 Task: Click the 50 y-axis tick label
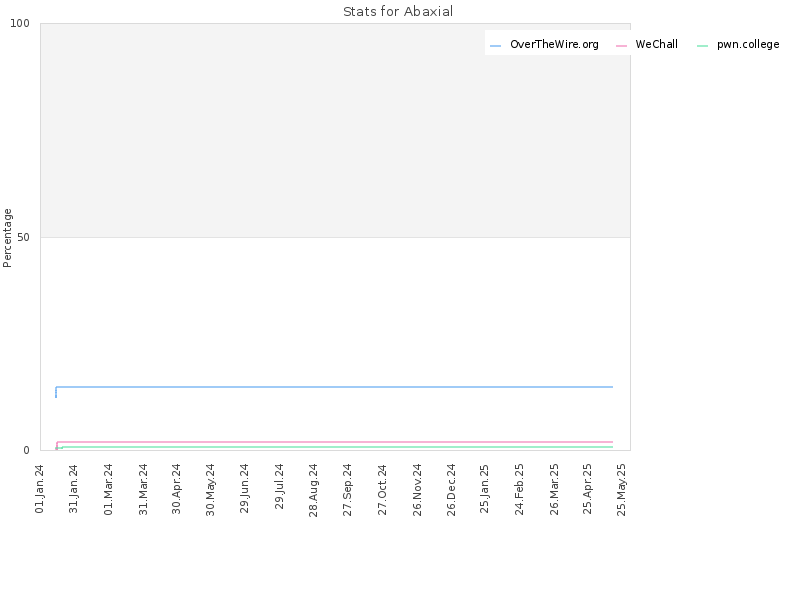(23, 237)
